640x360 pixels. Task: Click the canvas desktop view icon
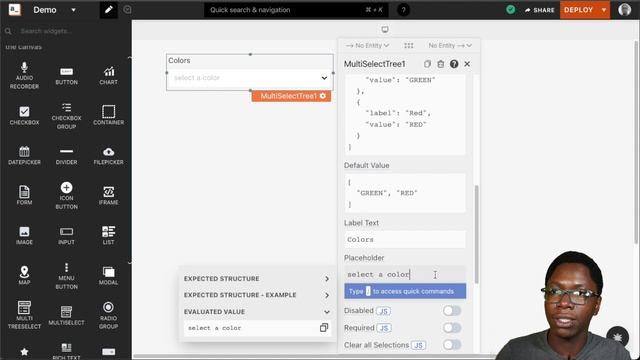pyautogui.click(x=384, y=29)
